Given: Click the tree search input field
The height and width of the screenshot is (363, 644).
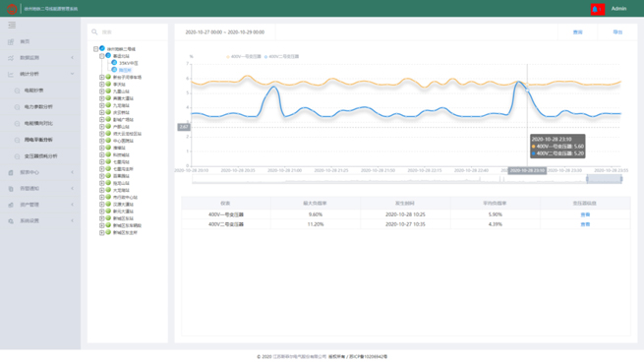Looking at the screenshot, I should [x=132, y=32].
